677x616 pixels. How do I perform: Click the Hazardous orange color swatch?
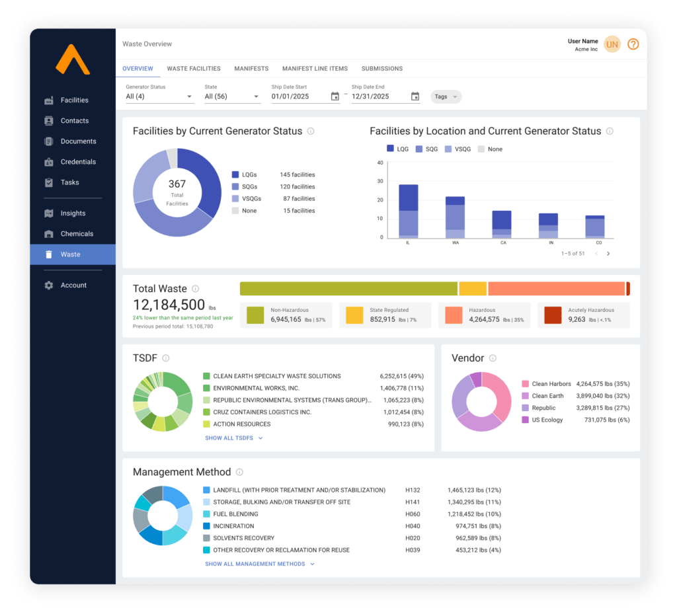(454, 315)
